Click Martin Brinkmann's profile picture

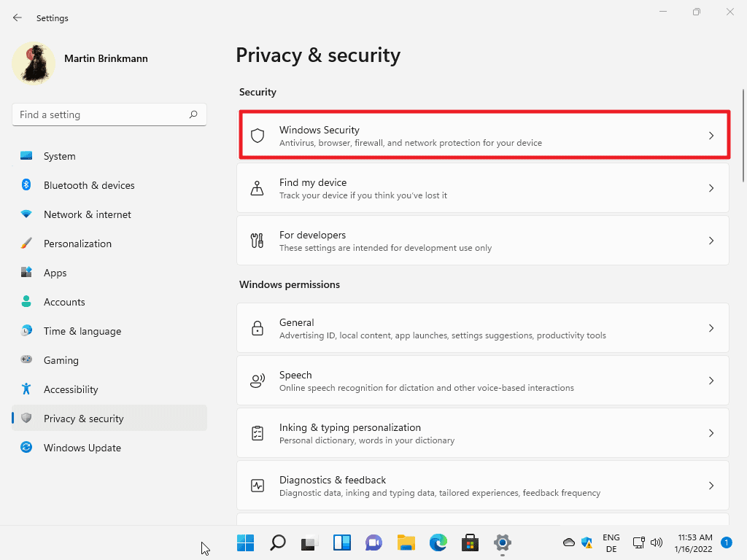[33, 63]
